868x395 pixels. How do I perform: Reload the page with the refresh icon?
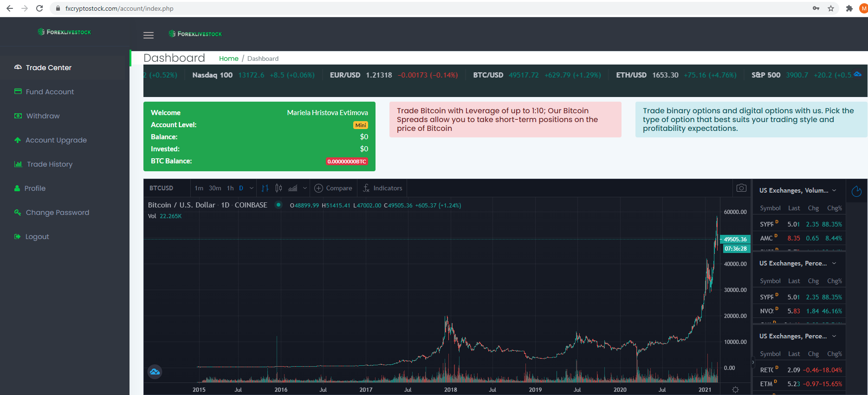39,8
